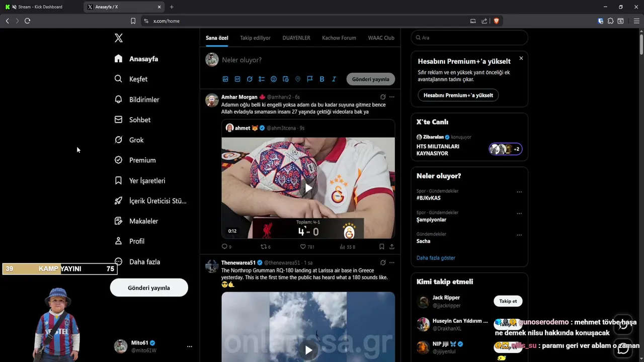Bookmark page with address bar bookmark icon
This screenshot has width=644, height=362.
pyautogui.click(x=133, y=21)
